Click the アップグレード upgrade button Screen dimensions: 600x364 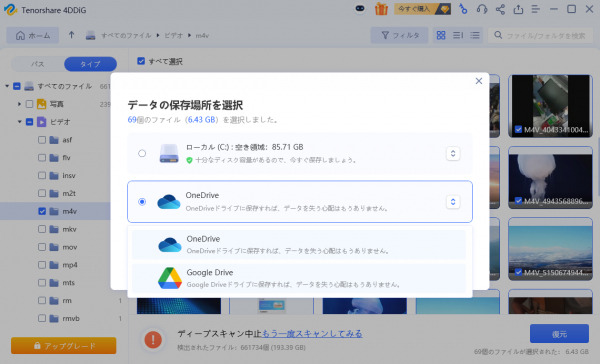point(64,346)
